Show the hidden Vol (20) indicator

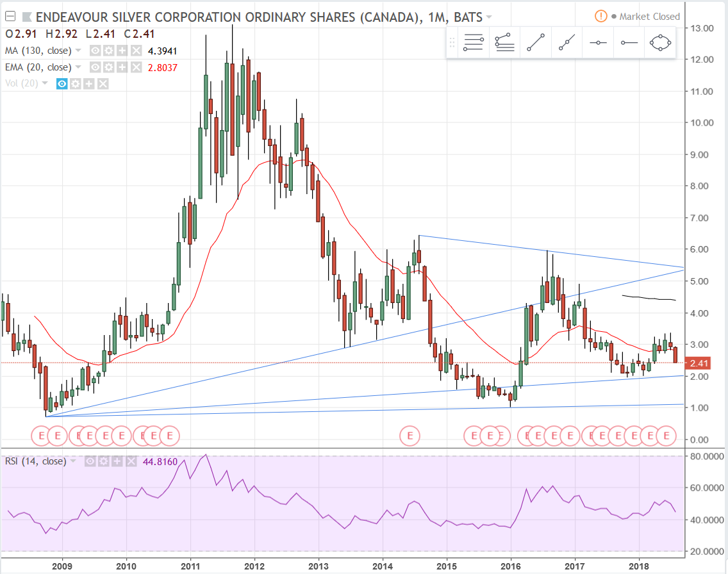[x=62, y=83]
